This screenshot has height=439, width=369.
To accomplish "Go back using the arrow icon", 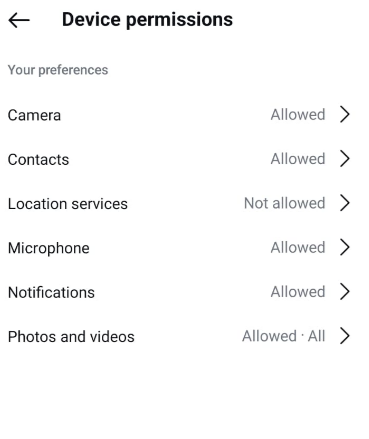I will (19, 20).
